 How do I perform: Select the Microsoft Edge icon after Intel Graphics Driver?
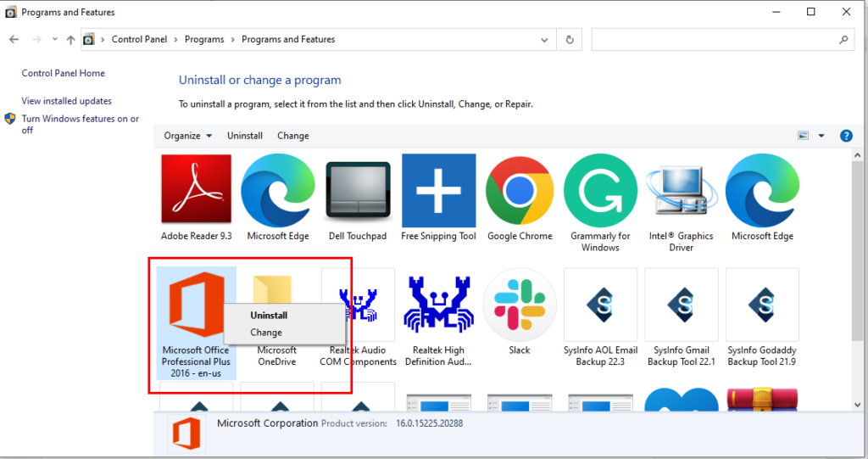point(762,190)
